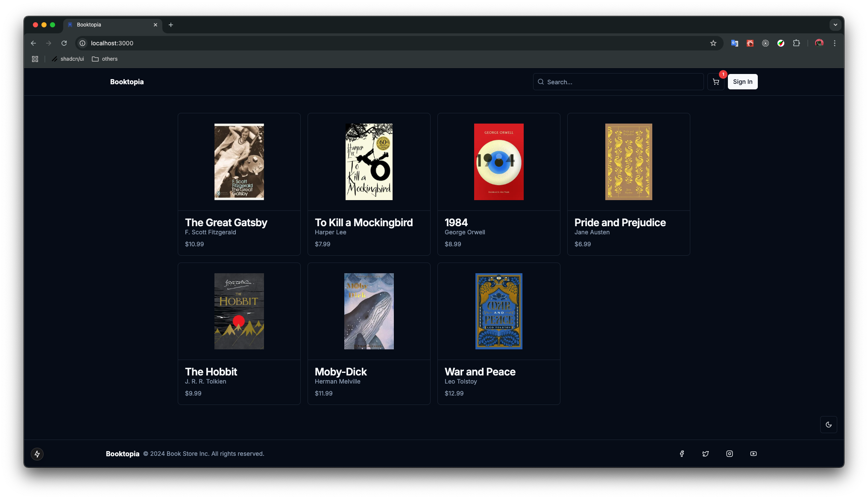
Task: Open the Booktopia header logo link
Action: (127, 82)
